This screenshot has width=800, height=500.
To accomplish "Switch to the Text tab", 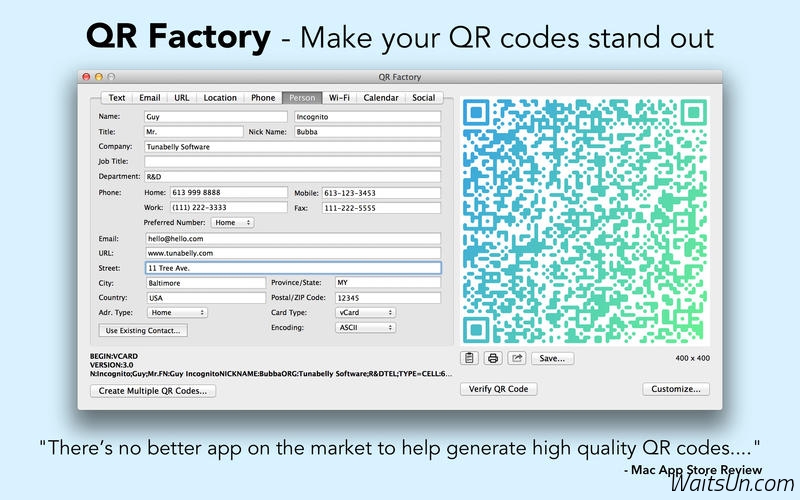I will pos(117,97).
